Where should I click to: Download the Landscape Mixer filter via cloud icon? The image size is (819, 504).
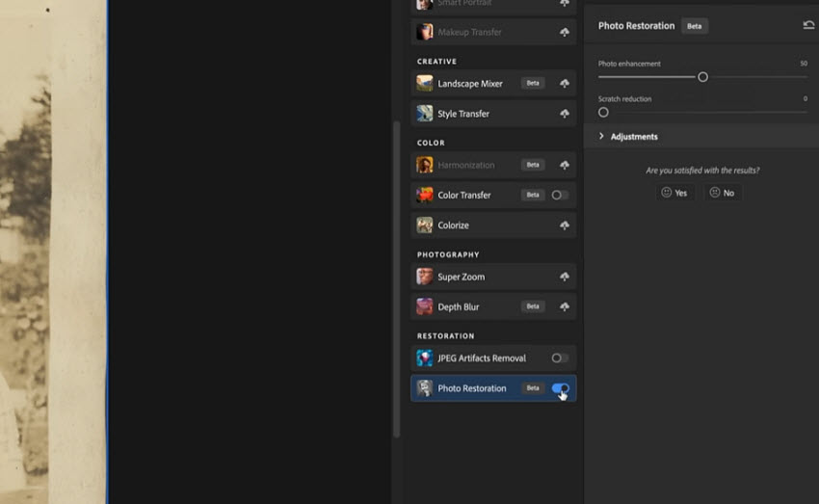pos(564,84)
